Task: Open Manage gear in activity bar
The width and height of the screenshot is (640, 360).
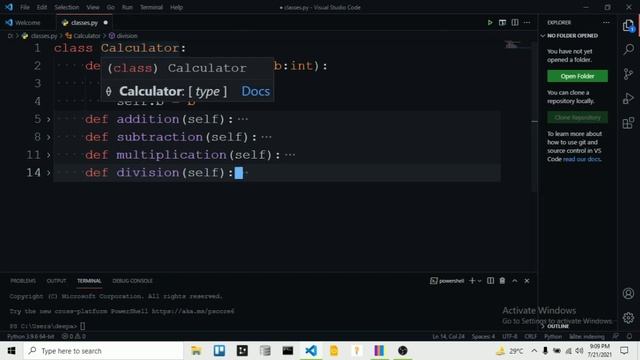Action: tap(629, 318)
